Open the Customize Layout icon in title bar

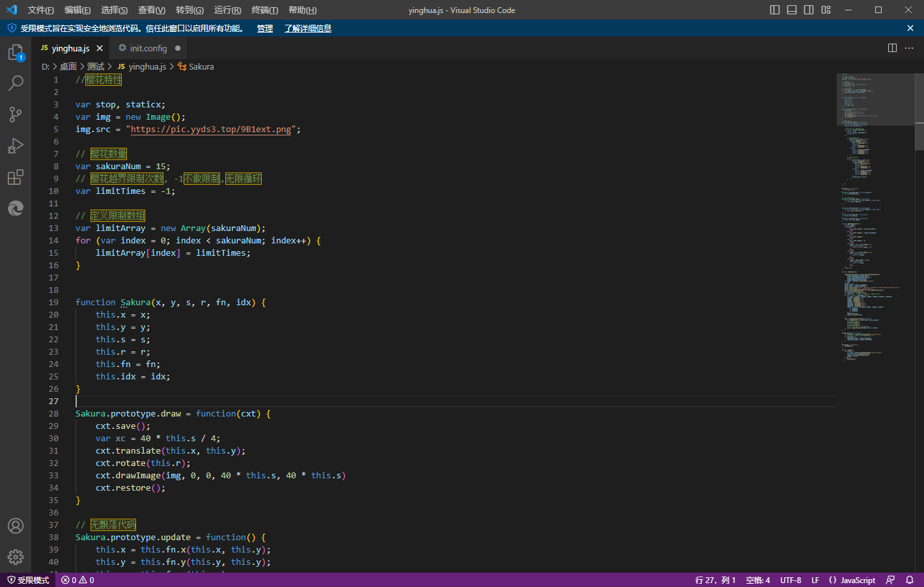(x=826, y=10)
